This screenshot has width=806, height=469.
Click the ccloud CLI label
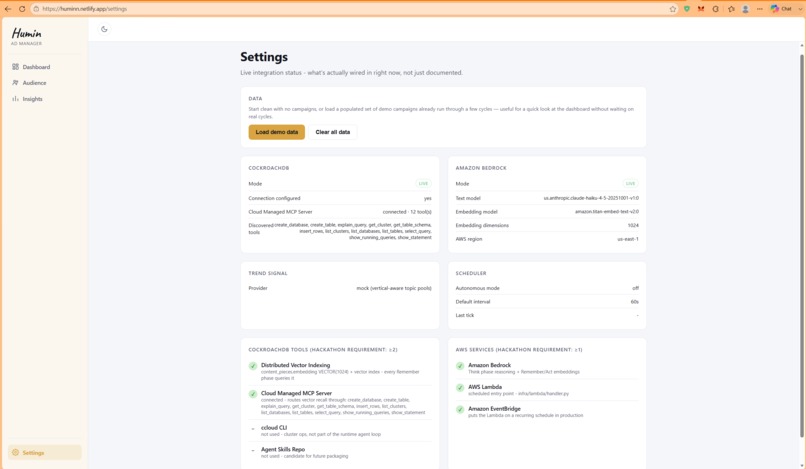click(x=274, y=427)
